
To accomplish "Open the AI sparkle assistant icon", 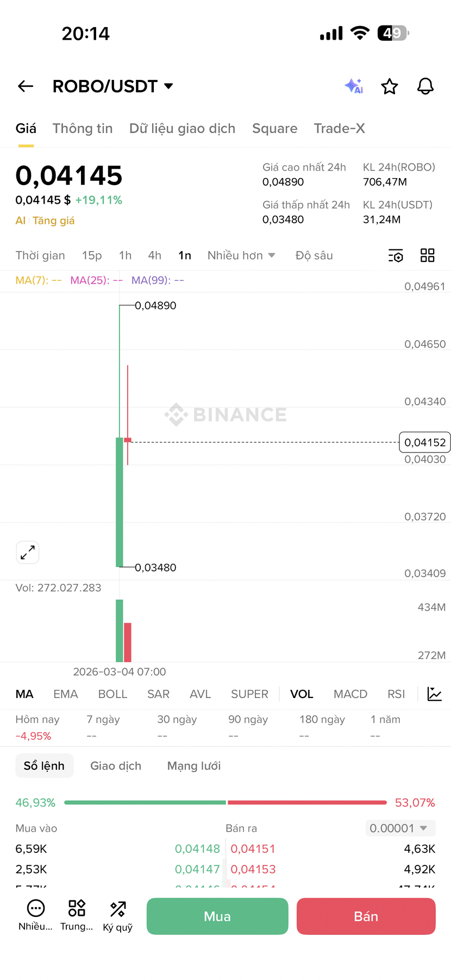I will pyautogui.click(x=354, y=86).
